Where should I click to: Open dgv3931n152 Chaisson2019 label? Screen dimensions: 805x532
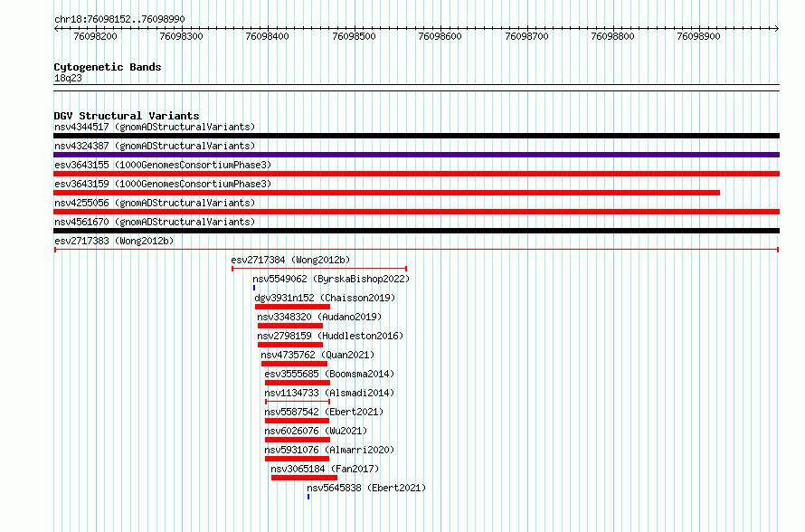(x=325, y=298)
